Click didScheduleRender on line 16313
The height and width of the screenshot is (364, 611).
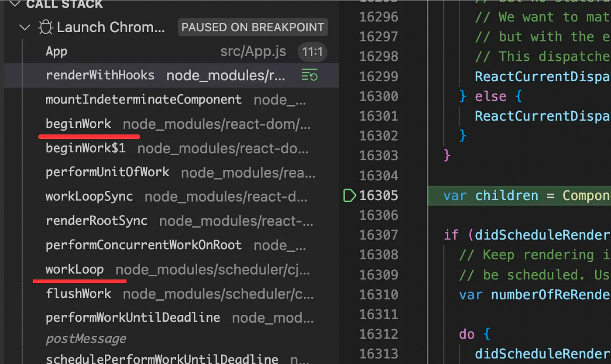click(542, 354)
